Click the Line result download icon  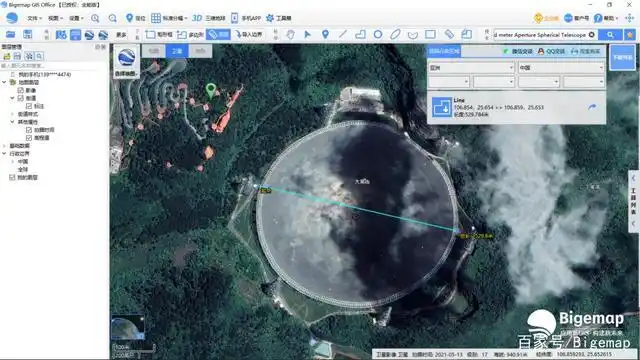[x=442, y=107]
